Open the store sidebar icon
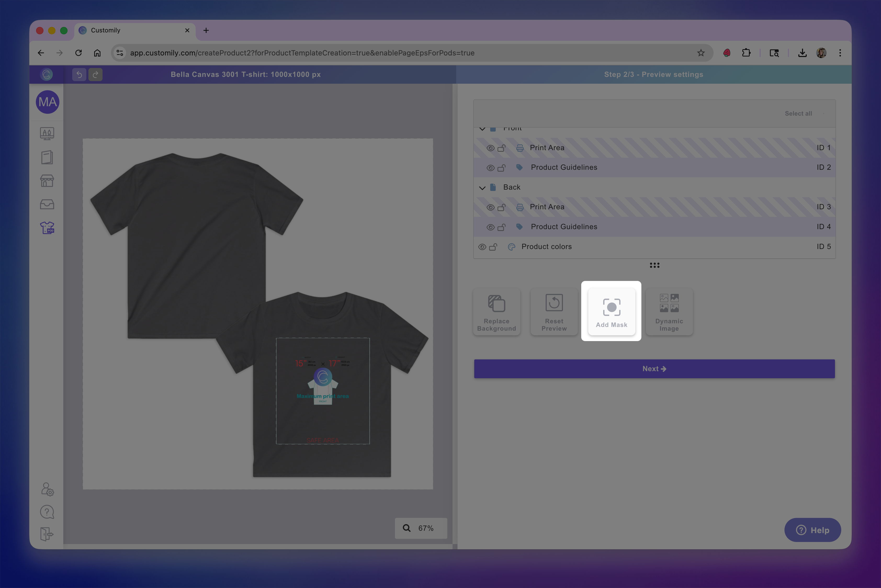Viewport: 881px width, 588px height. [47, 181]
